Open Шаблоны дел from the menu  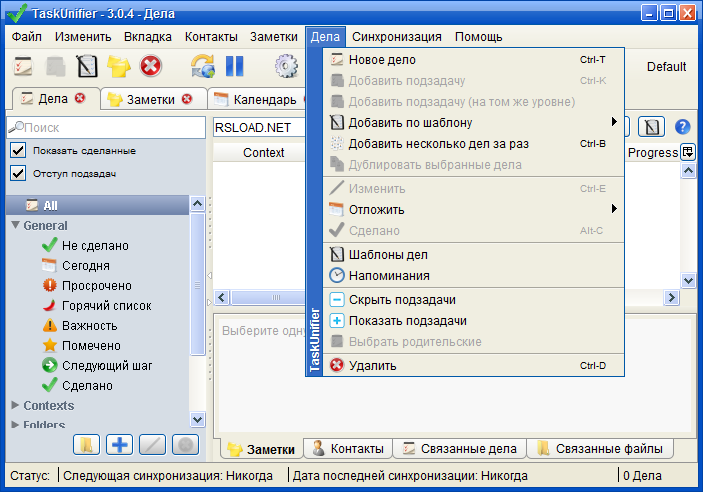click(473, 254)
